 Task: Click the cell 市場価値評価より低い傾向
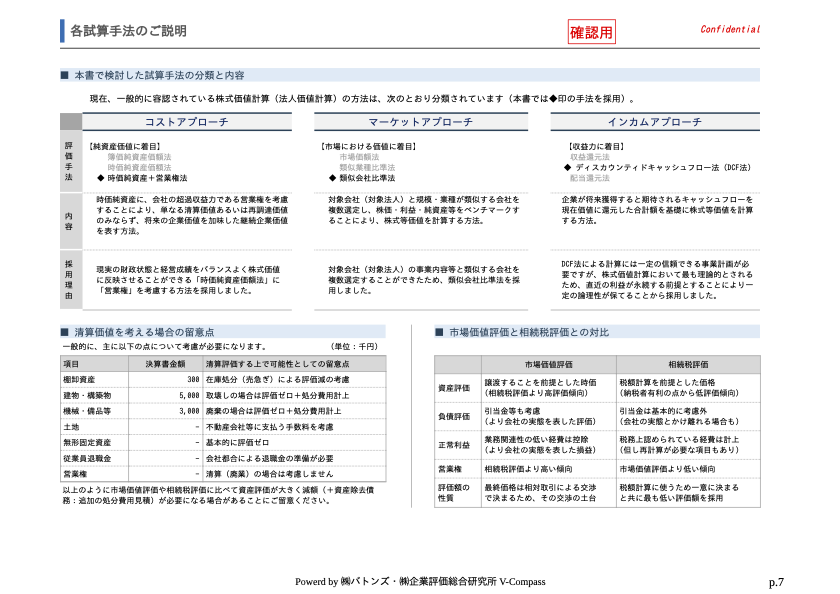pyautogui.click(x=668, y=469)
